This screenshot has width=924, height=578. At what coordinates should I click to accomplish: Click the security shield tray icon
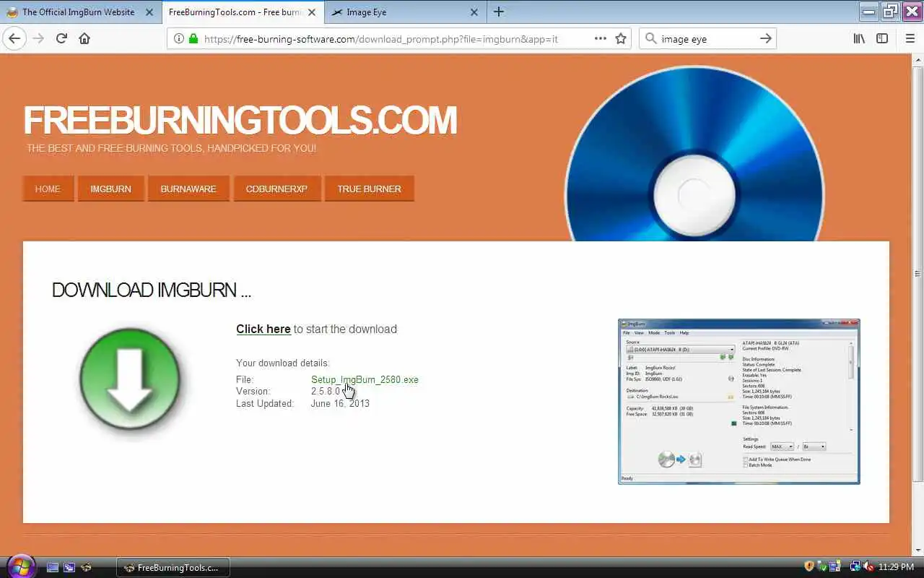click(x=809, y=566)
